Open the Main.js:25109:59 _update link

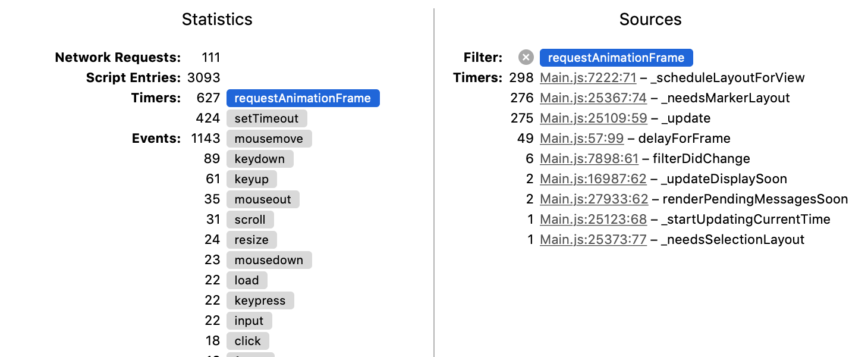coord(593,118)
